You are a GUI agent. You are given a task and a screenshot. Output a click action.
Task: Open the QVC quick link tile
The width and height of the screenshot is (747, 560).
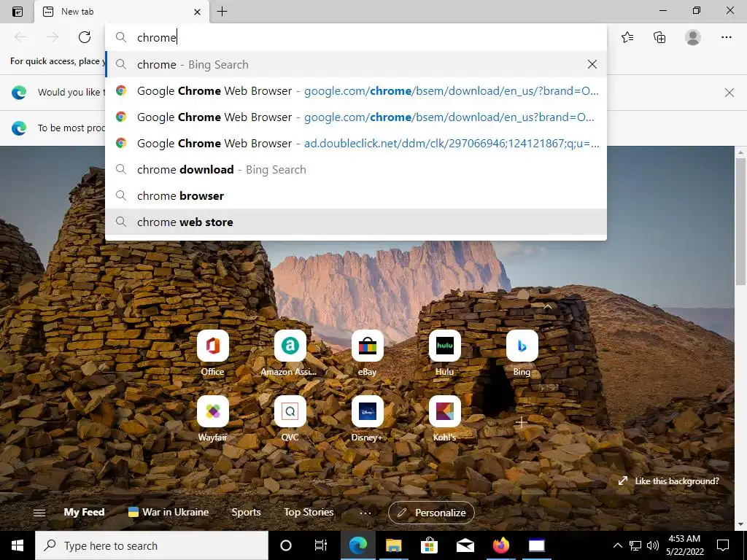[x=290, y=418]
